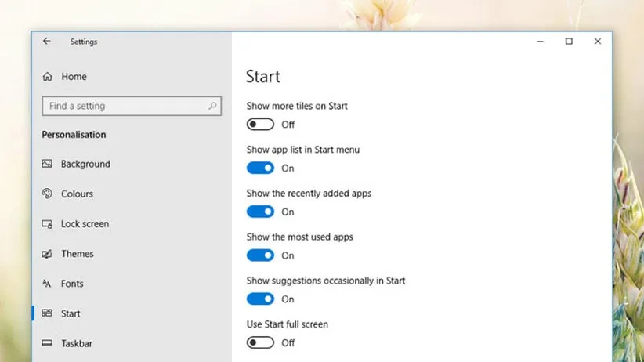Screen dimensions: 644x362
Task: Maximize the Settings window
Action: (x=569, y=42)
